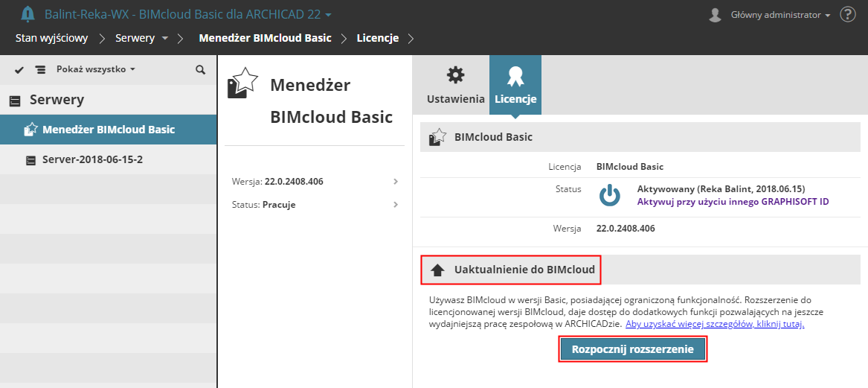Open the Pokaż wszystko filter dropdown
Image resolution: width=868 pixels, height=388 pixels.
[x=96, y=69]
